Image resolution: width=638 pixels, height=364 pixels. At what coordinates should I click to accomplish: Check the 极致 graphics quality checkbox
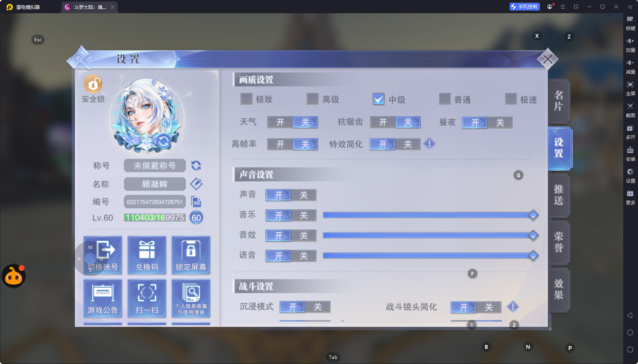tap(246, 99)
